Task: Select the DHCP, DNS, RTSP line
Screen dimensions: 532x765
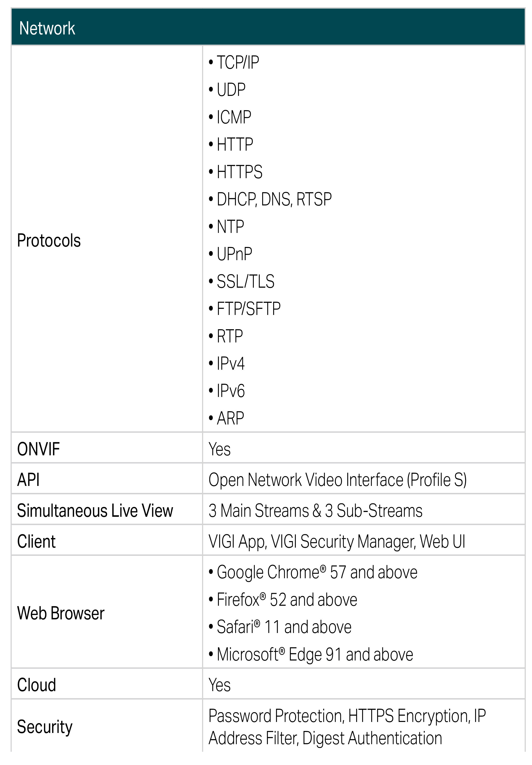Action: (x=274, y=199)
